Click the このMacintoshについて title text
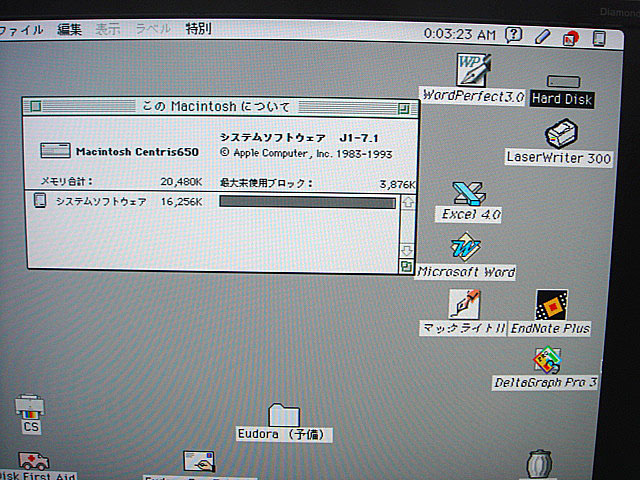The width and height of the screenshot is (640, 480). coord(216,107)
